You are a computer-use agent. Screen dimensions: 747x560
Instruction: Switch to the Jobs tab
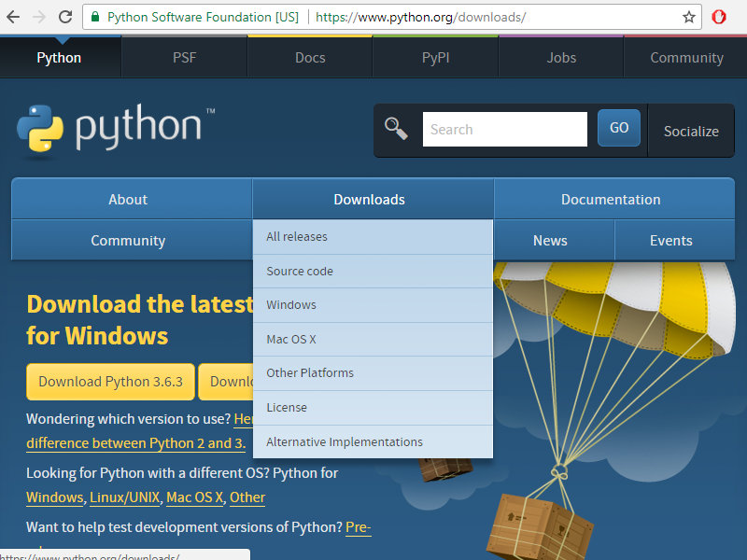pyautogui.click(x=561, y=58)
